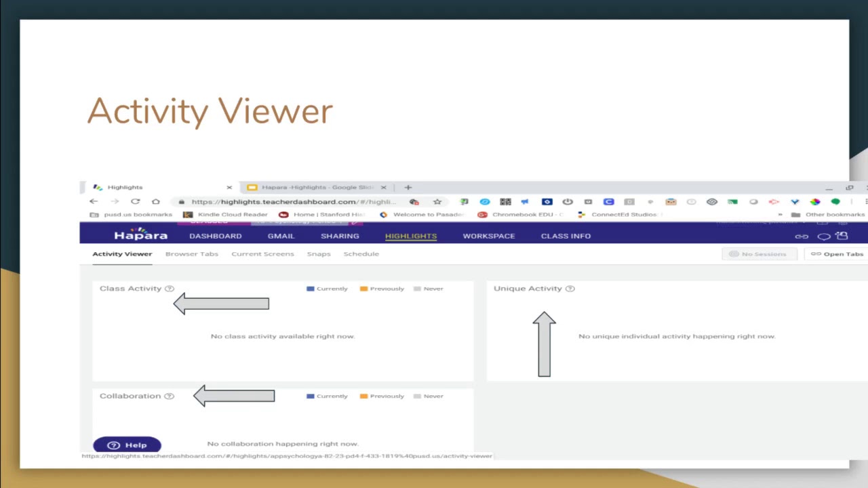Click 'No unique individual activity happening right now.'

[x=677, y=336]
